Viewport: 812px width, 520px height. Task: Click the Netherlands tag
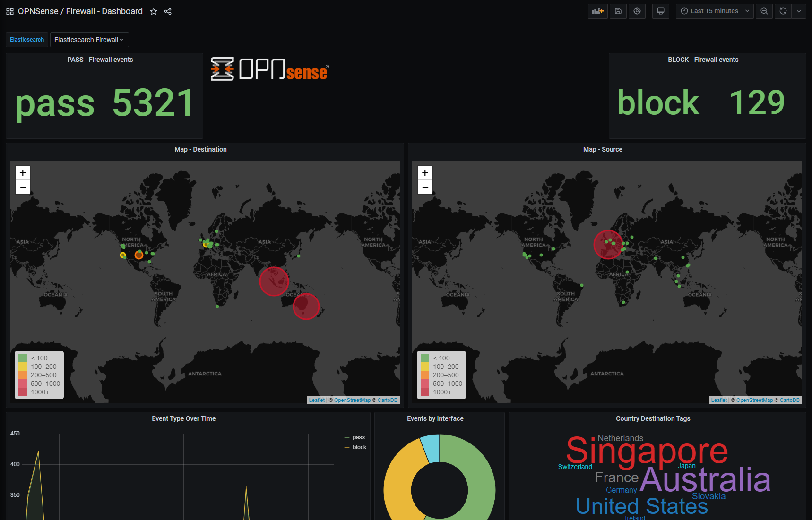point(621,438)
